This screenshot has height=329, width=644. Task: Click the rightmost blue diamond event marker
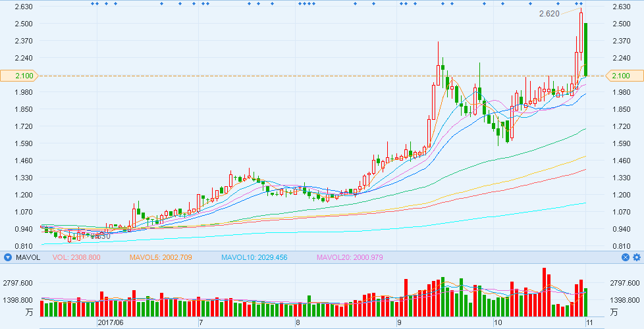pyautogui.click(x=581, y=4)
